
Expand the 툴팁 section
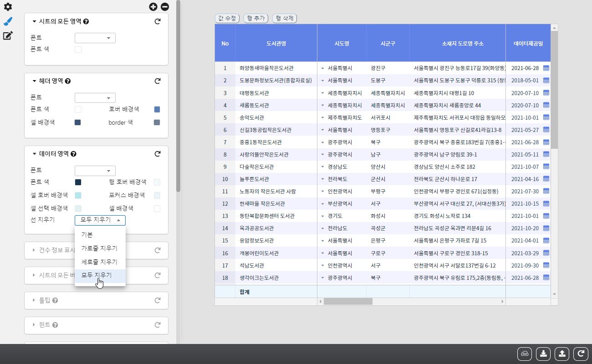34,300
